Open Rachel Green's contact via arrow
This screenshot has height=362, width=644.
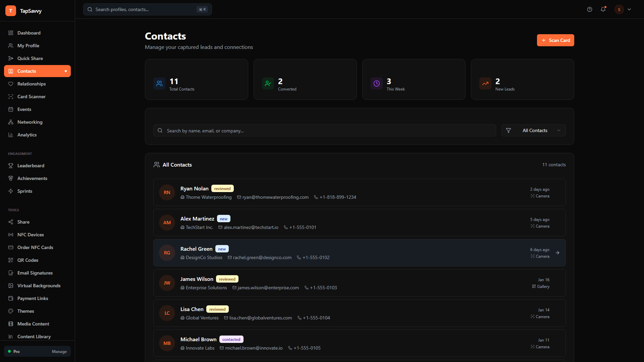click(557, 253)
